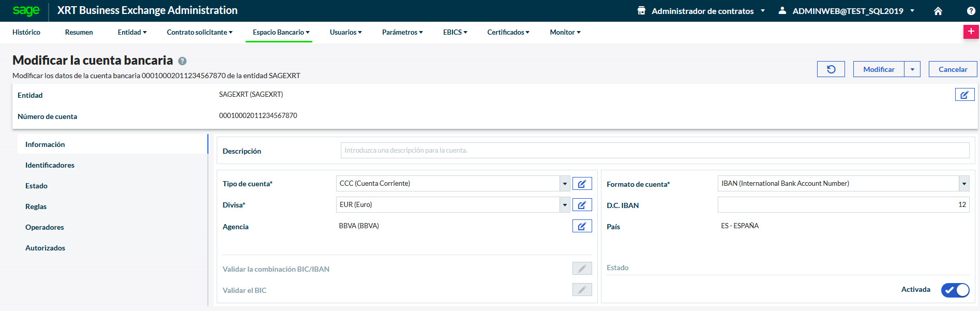Viewport: 980px width, 311px height.
Task: Click the pink plus button
Action: pyautogui.click(x=971, y=32)
